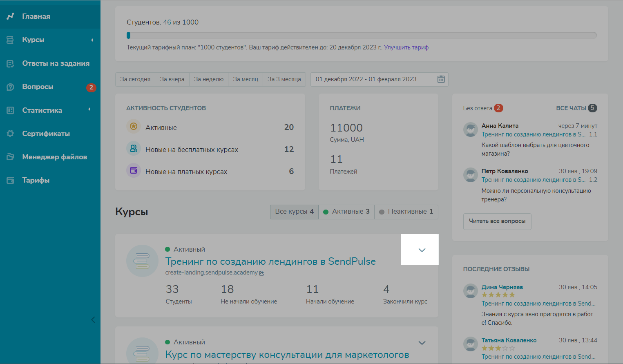This screenshot has width=623, height=364.
Task: Follow the Улучшить тариф link
Action: point(406,47)
